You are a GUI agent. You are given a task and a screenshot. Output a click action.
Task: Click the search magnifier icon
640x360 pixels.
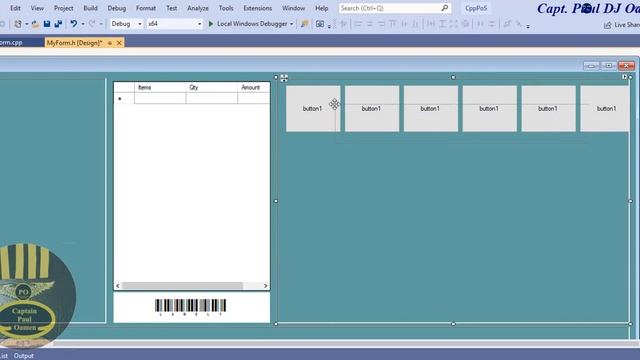[x=444, y=8]
